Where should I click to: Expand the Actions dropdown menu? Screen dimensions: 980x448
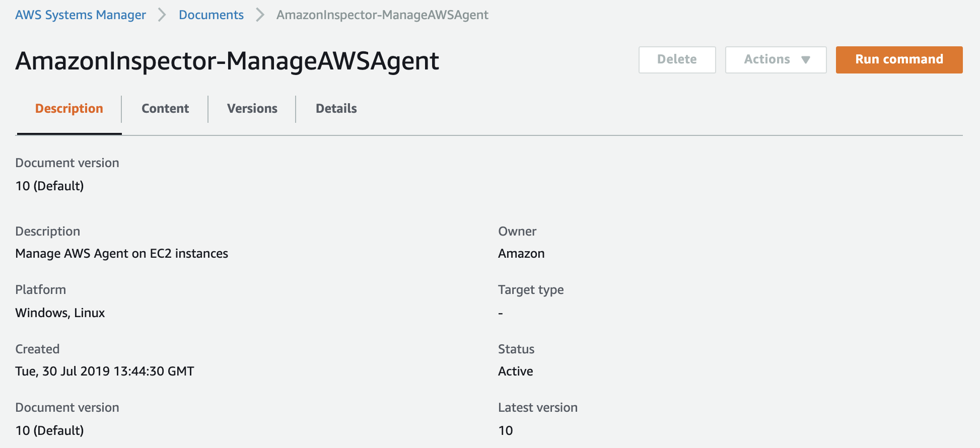click(776, 59)
